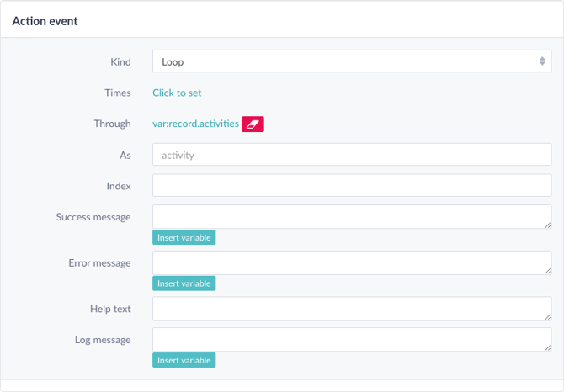Click the Action event panel header
564x392 pixels.
pos(282,21)
